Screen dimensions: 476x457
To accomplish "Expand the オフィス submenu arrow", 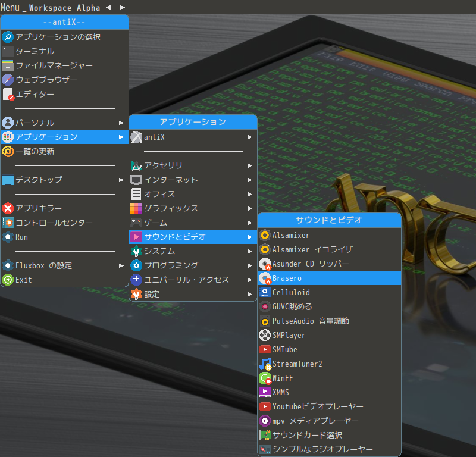I will click(x=249, y=194).
